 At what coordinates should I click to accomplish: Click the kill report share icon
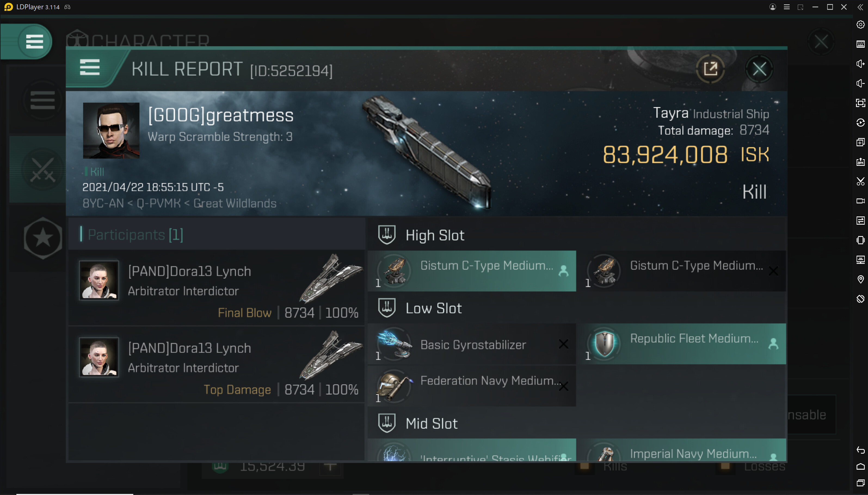(710, 69)
